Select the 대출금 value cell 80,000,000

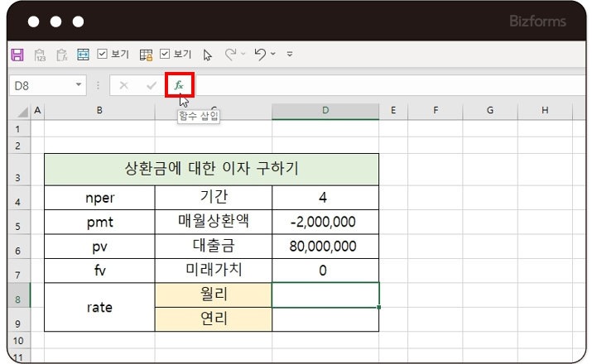coord(325,246)
